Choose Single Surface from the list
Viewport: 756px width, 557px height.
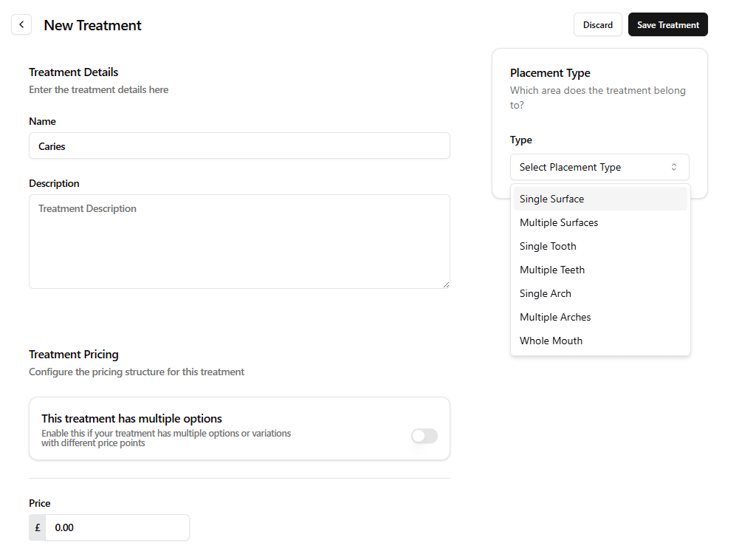pyautogui.click(x=551, y=199)
